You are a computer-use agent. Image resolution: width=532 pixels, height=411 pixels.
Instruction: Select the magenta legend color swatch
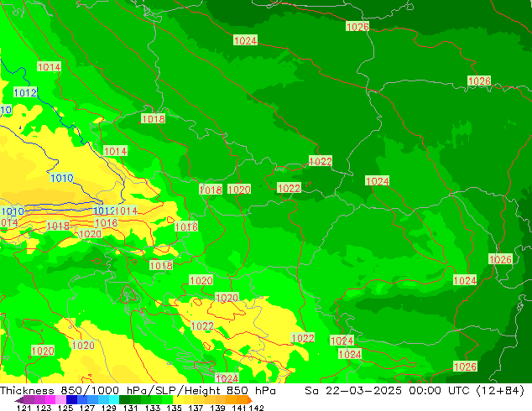click(50, 400)
